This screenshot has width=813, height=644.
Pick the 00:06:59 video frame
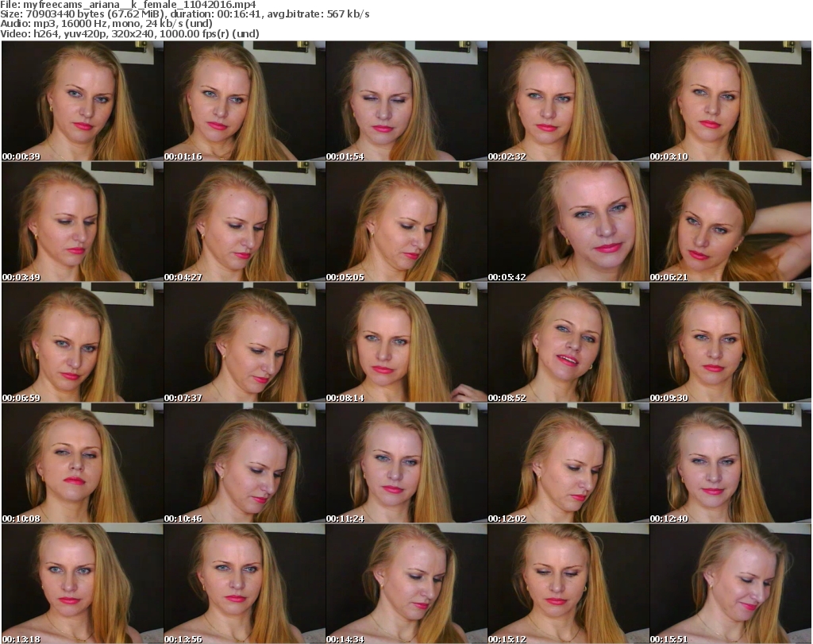(83, 342)
